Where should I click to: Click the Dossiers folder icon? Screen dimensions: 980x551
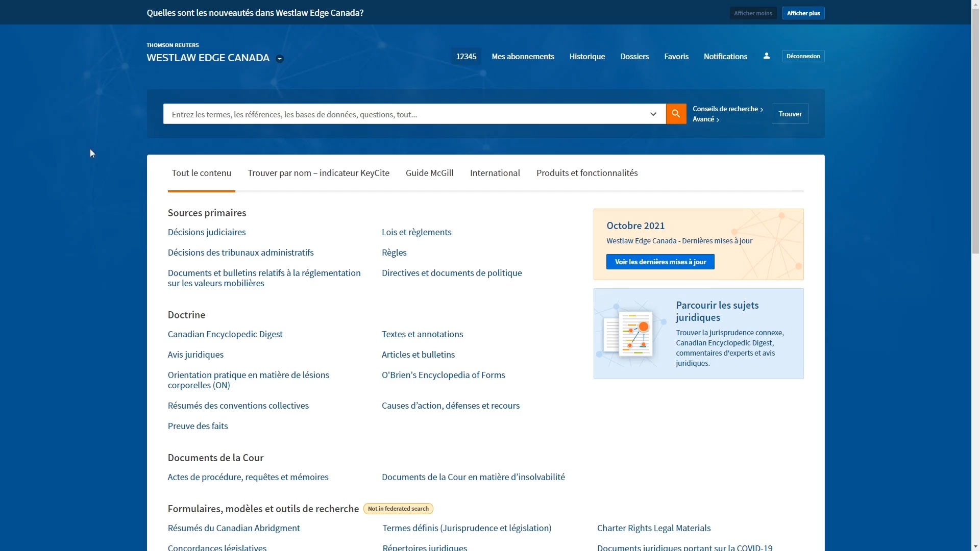tap(634, 56)
